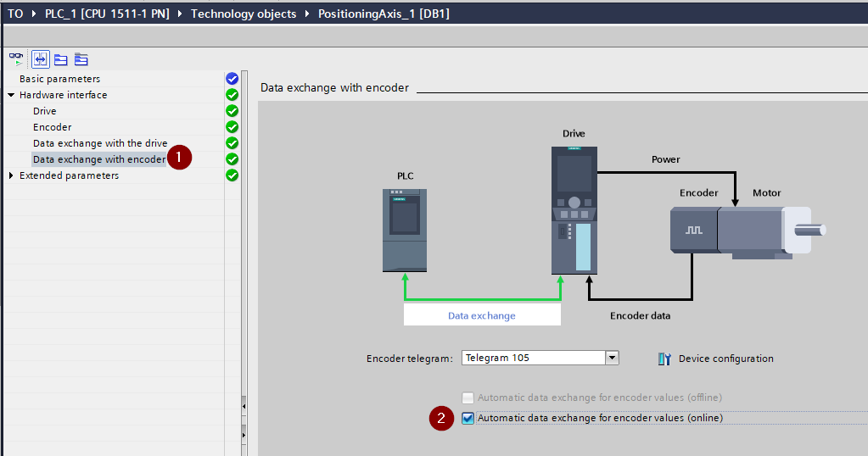Click the monitor online glasses icon
Viewport: 868px width, 456px height.
(x=16, y=59)
